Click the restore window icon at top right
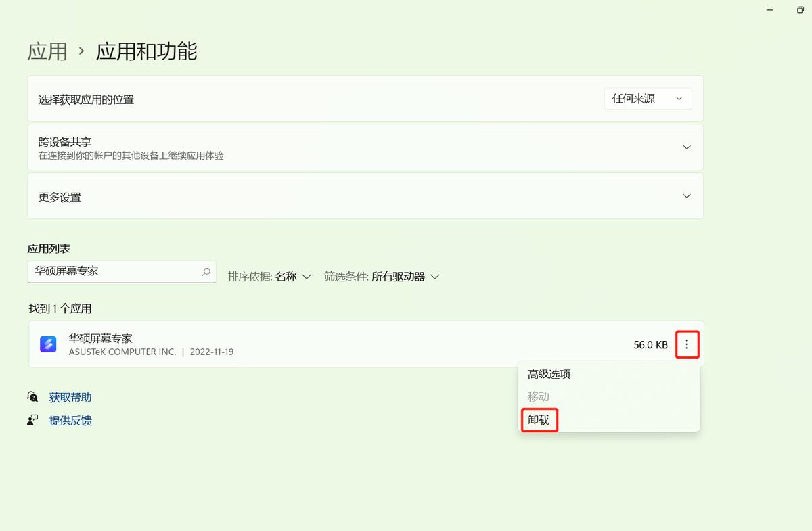This screenshot has width=812, height=531. click(800, 10)
